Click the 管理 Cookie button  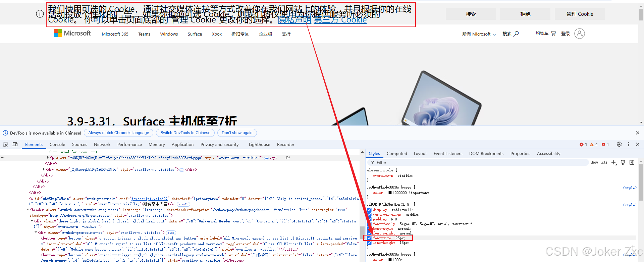coord(580,14)
